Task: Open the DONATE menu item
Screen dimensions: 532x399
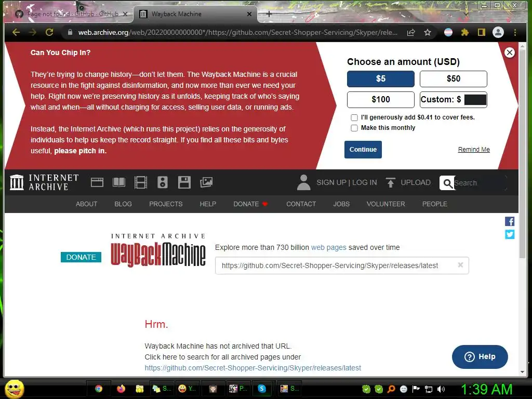Action: [x=250, y=204]
